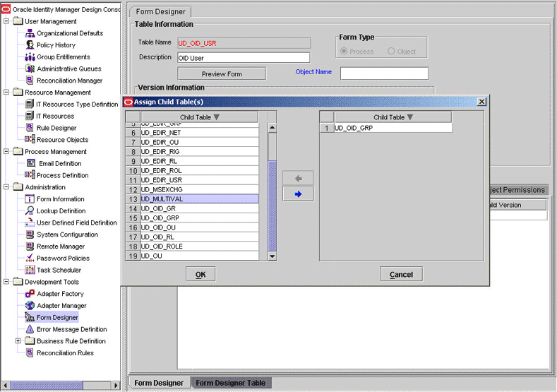557x392 pixels.
Task: Open Organizational Defaults icon in tree
Action: tap(30, 33)
